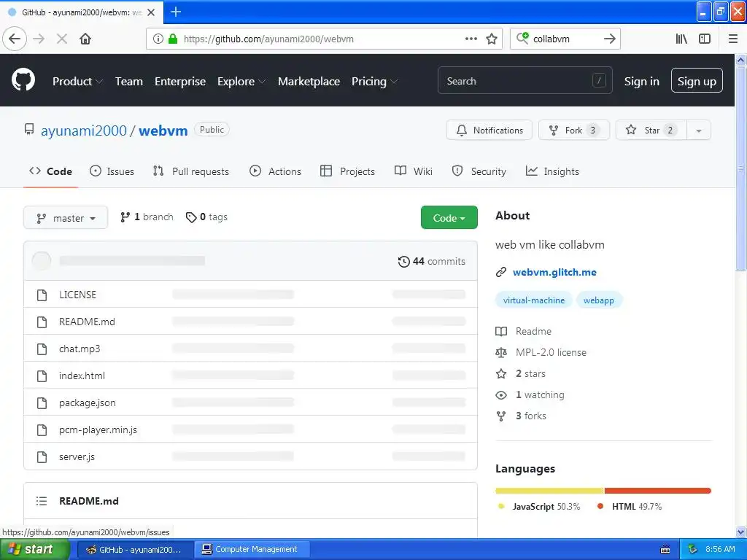Open the webvm.glitch.me link
The height and width of the screenshot is (560, 747).
coord(554,273)
